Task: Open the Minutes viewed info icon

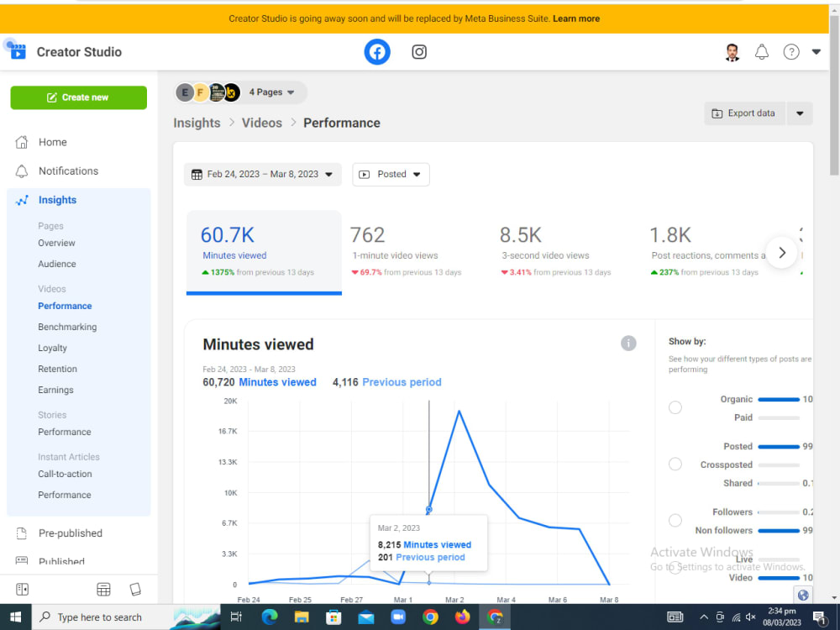Action: pyautogui.click(x=628, y=344)
